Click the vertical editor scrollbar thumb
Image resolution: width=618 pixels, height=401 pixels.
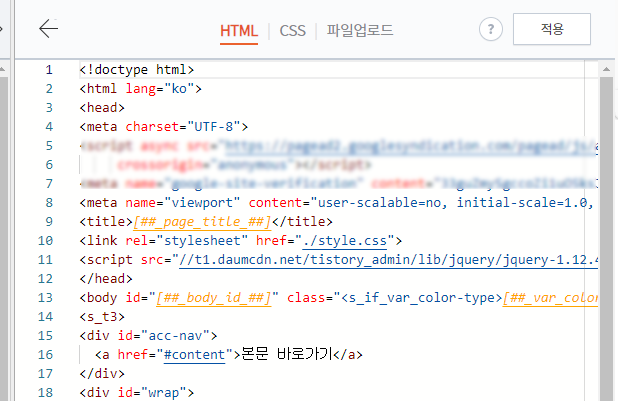606,237
